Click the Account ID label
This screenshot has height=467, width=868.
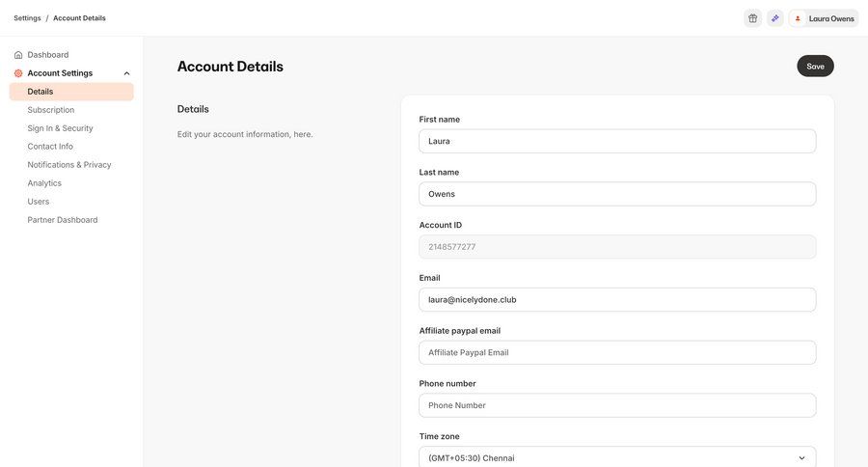[x=441, y=225]
